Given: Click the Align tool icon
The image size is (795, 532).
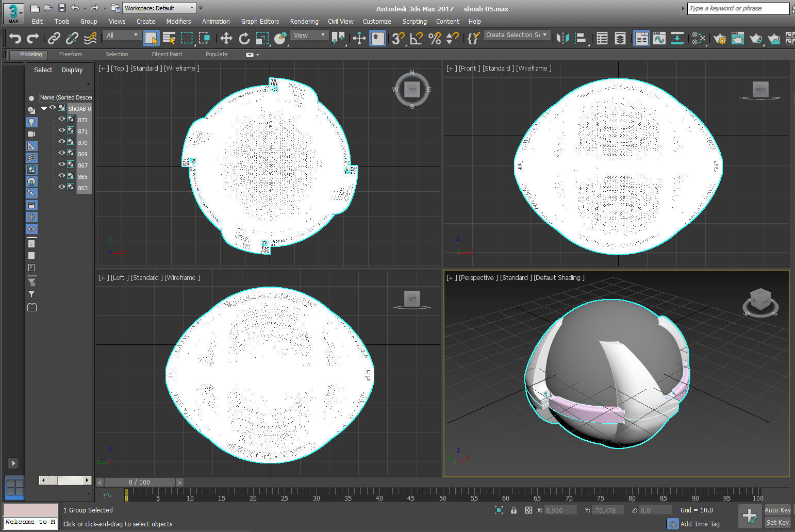Looking at the screenshot, I should click(581, 38).
